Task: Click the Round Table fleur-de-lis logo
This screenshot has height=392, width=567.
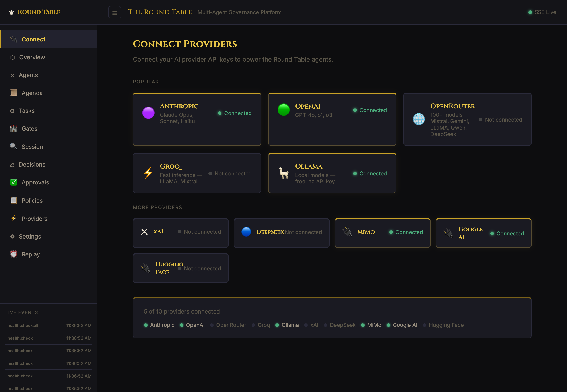Action: 12,12
